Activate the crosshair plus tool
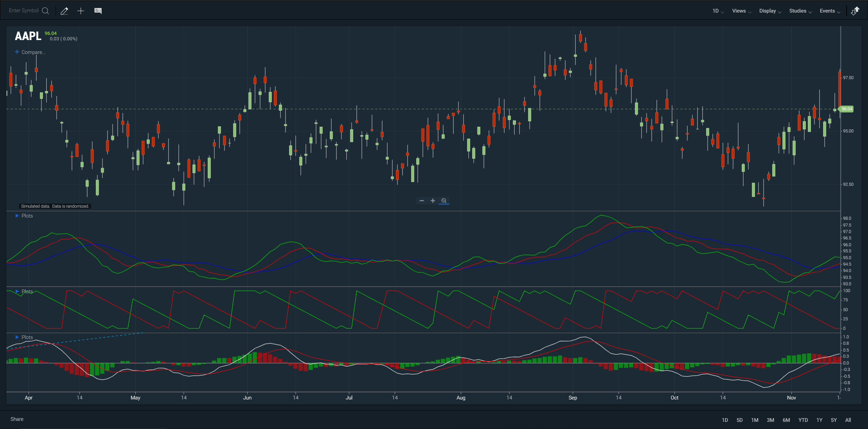The width and height of the screenshot is (868, 429). pyautogui.click(x=81, y=11)
